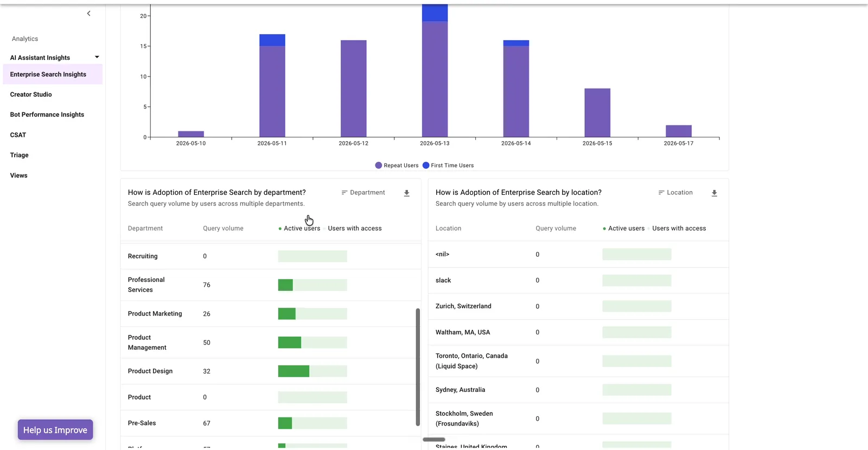Screen dimensions: 868x450
Task: Select the Recruiting department row
Action: pyautogui.click(x=270, y=256)
